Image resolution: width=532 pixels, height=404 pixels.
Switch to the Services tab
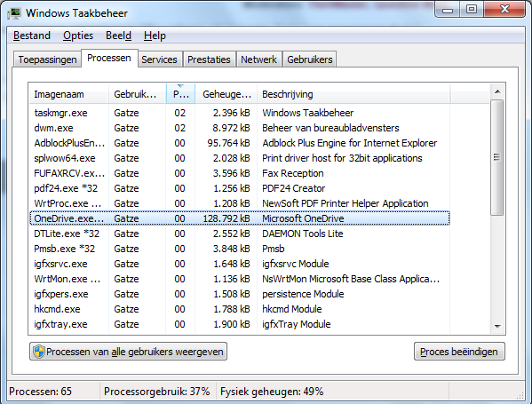click(160, 59)
